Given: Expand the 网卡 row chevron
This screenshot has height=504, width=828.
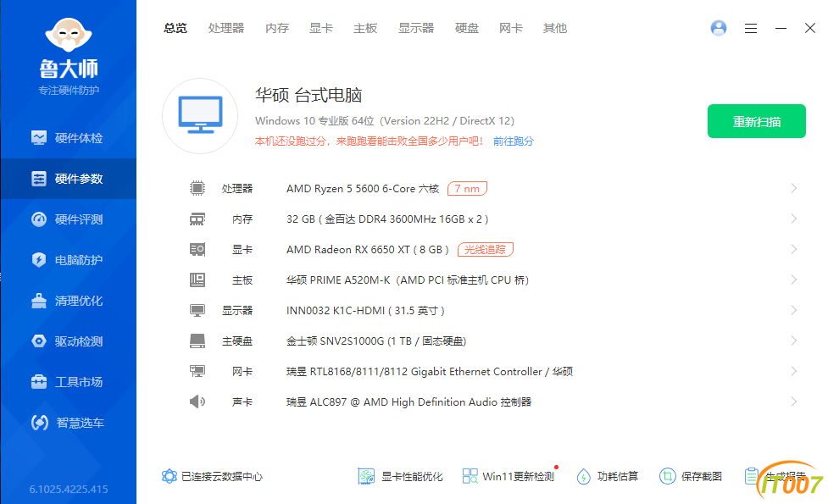Looking at the screenshot, I should pyautogui.click(x=793, y=372).
